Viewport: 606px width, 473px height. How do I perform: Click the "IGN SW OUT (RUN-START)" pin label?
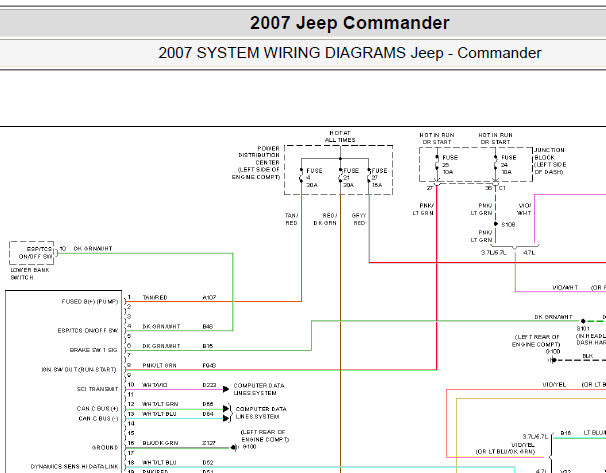(79, 370)
